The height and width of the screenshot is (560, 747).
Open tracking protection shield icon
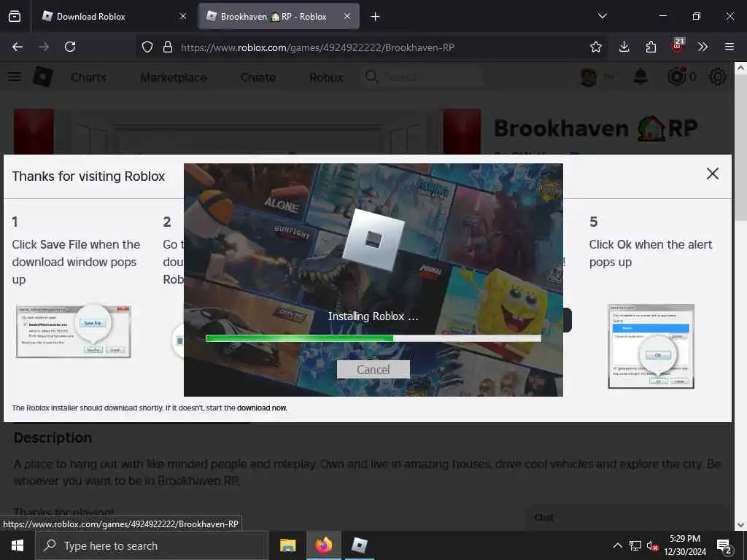pyautogui.click(x=147, y=47)
